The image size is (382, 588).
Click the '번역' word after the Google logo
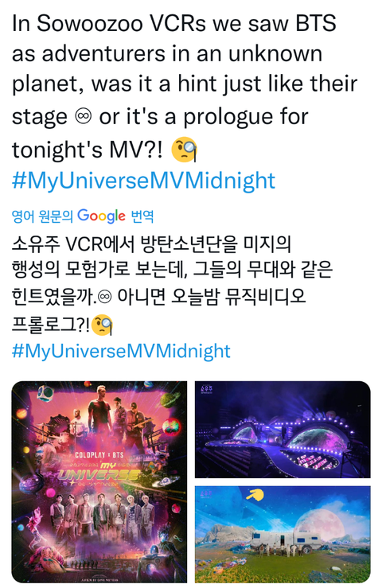(142, 216)
